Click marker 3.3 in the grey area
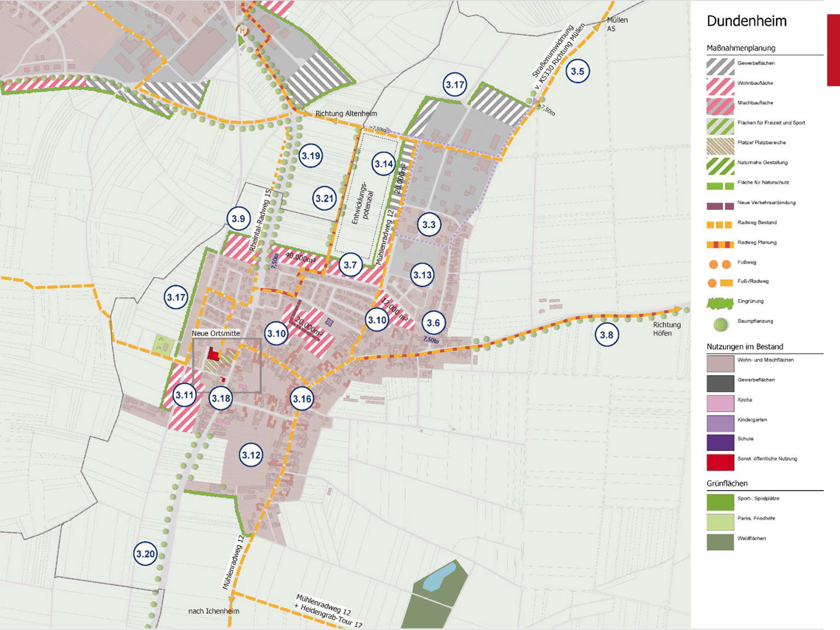 (x=429, y=224)
